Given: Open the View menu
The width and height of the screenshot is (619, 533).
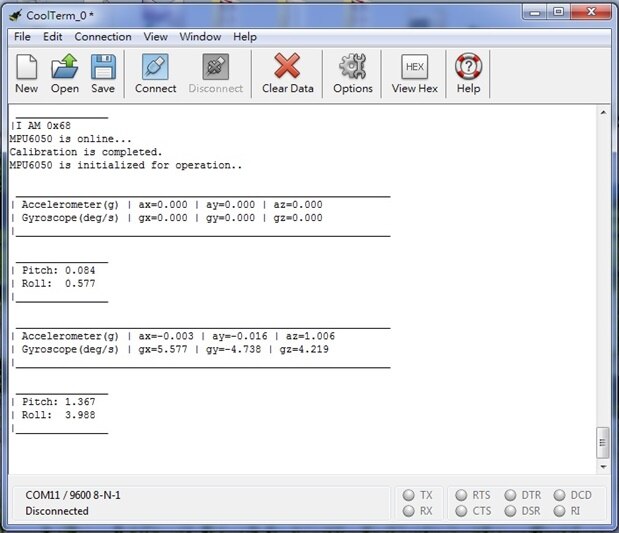Looking at the screenshot, I should tap(156, 37).
